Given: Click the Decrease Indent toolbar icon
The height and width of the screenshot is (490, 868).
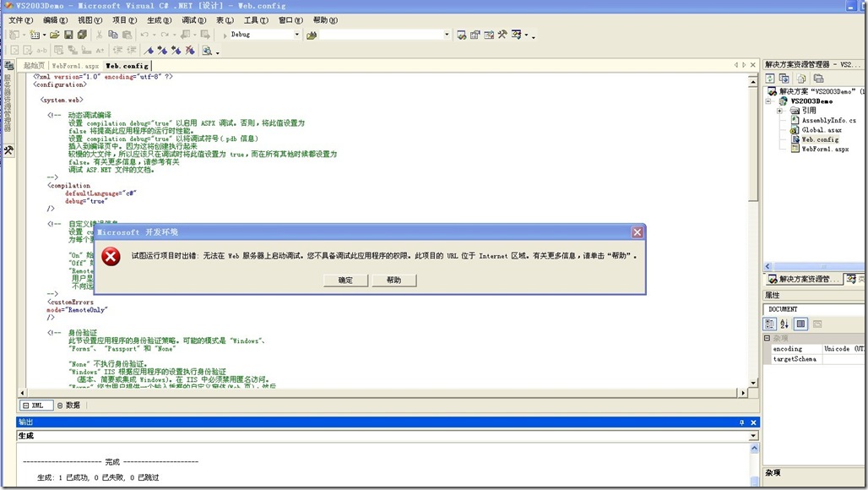Looking at the screenshot, I should pos(118,51).
